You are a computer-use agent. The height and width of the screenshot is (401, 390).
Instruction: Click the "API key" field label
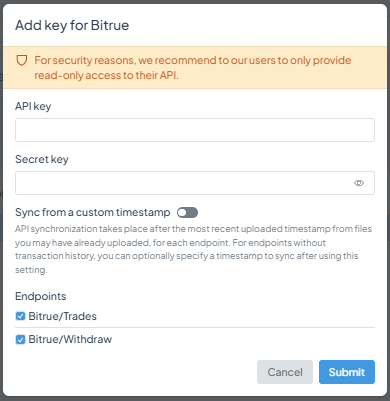click(33, 106)
